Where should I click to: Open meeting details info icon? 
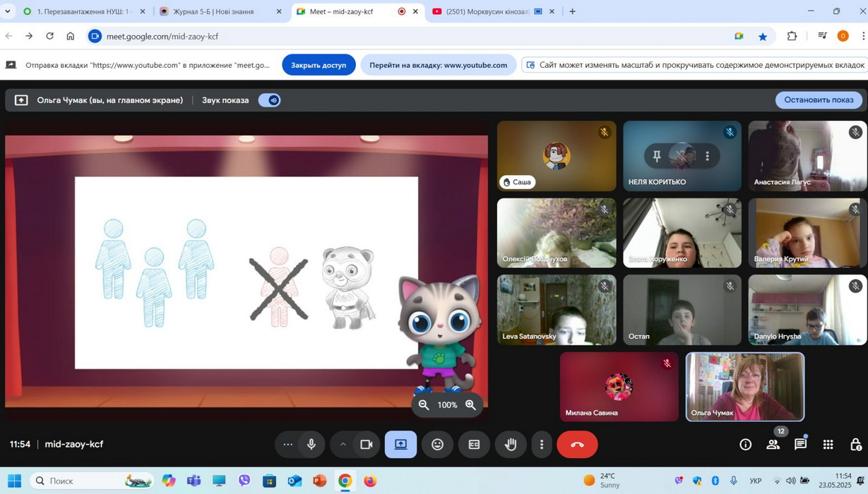coord(745,445)
